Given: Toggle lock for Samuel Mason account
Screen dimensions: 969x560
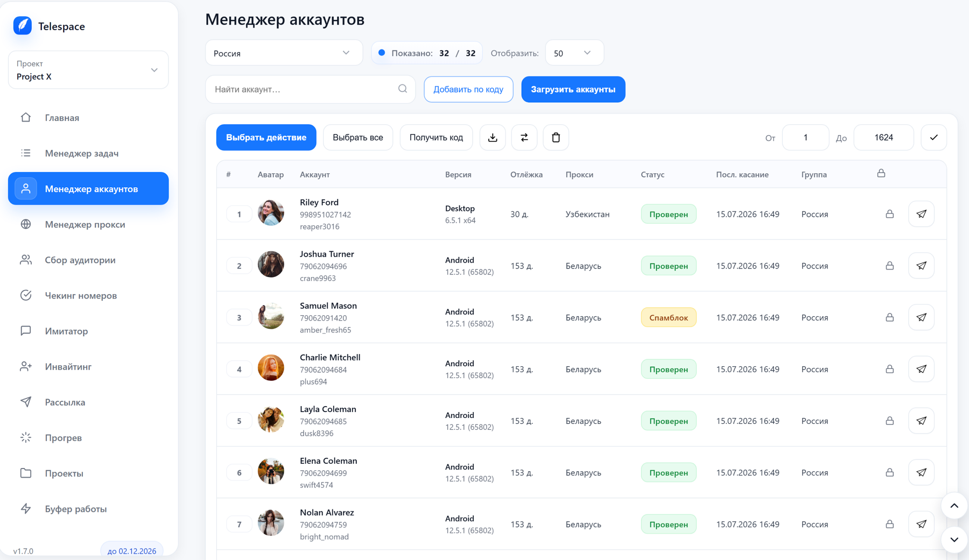Looking at the screenshot, I should [x=890, y=317].
